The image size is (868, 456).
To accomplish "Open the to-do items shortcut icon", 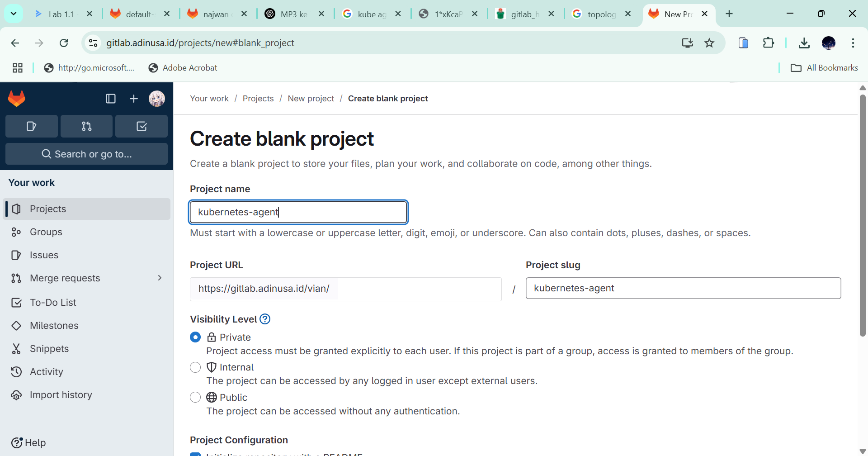I will pos(142,126).
